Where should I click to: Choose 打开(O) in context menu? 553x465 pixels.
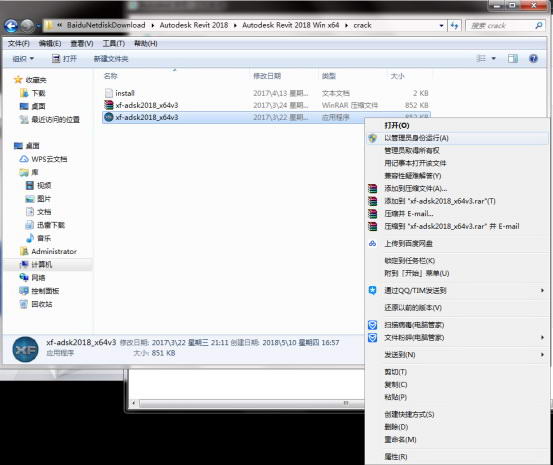[457, 125]
